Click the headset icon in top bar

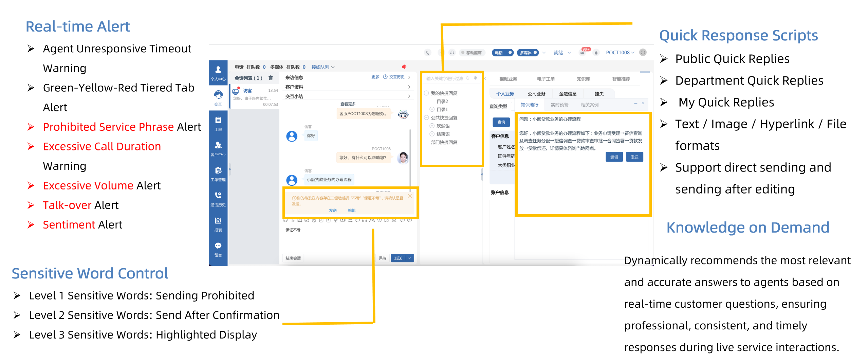pos(452,52)
